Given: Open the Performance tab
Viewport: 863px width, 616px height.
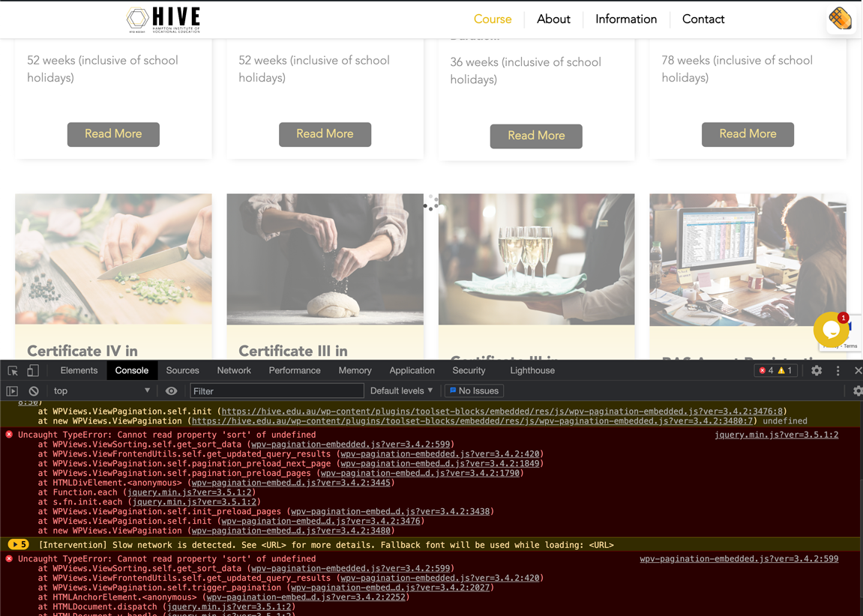Looking at the screenshot, I should tap(295, 371).
